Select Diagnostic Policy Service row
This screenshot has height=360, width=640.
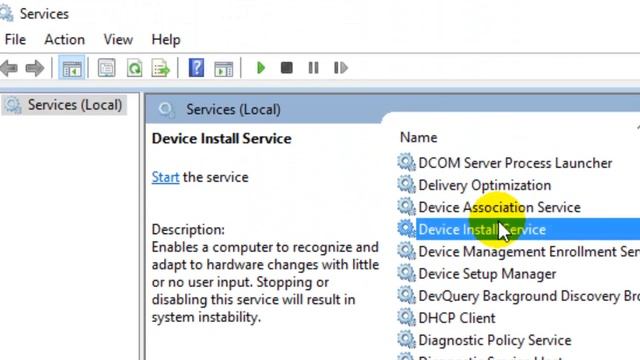click(x=495, y=340)
